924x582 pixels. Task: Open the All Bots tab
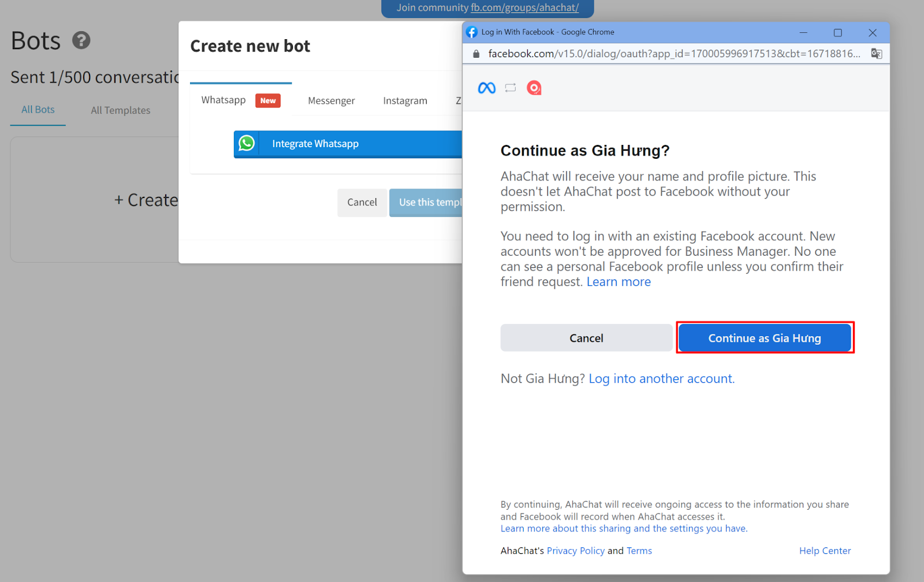coord(38,110)
